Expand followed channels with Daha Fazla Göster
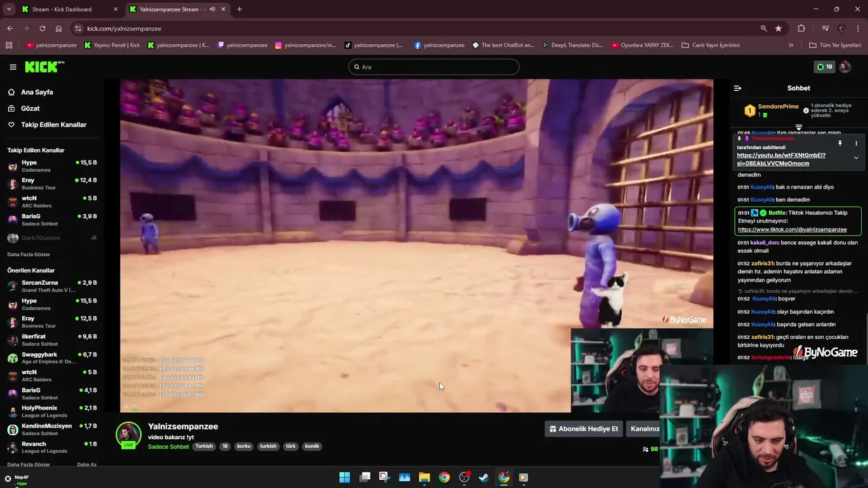Viewport: 868px width, 488px height. [x=28, y=254]
